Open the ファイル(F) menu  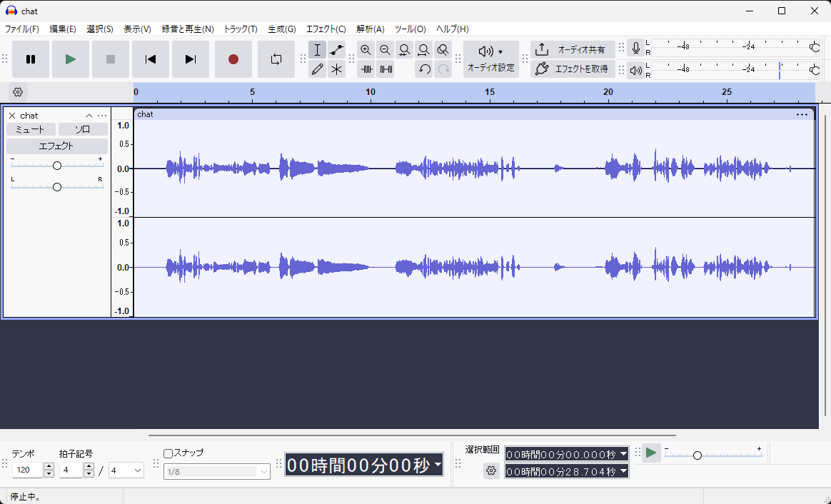tap(21, 29)
